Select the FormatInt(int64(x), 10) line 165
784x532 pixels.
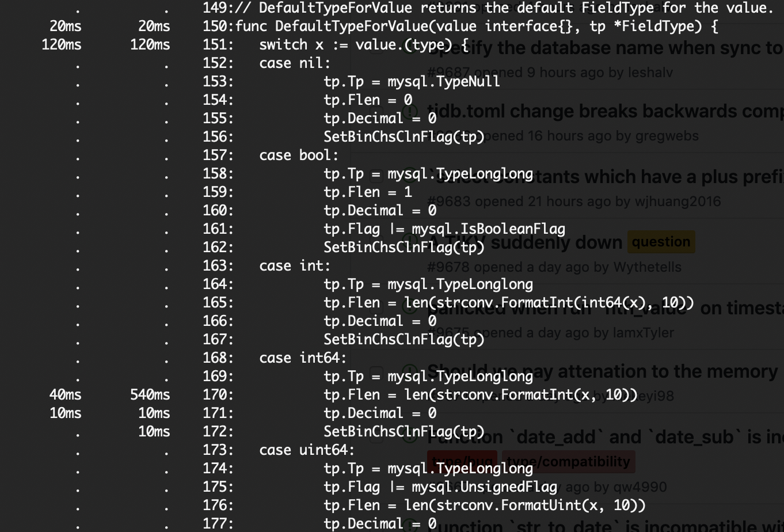pyautogui.click(x=509, y=303)
